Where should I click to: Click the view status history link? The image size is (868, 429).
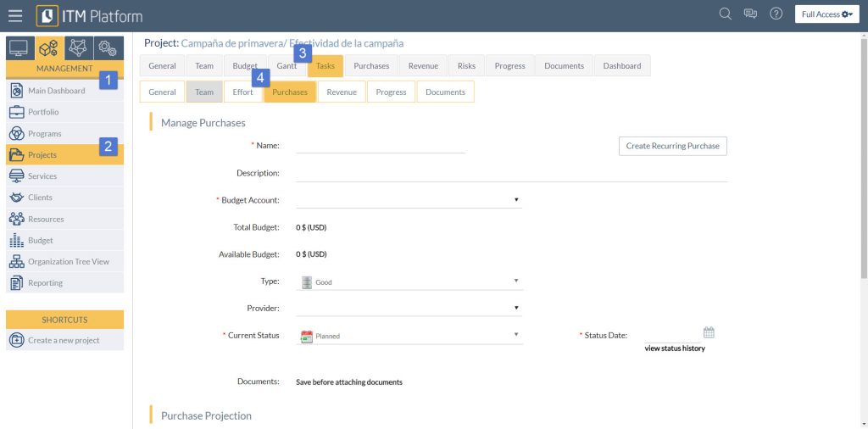[675, 348]
